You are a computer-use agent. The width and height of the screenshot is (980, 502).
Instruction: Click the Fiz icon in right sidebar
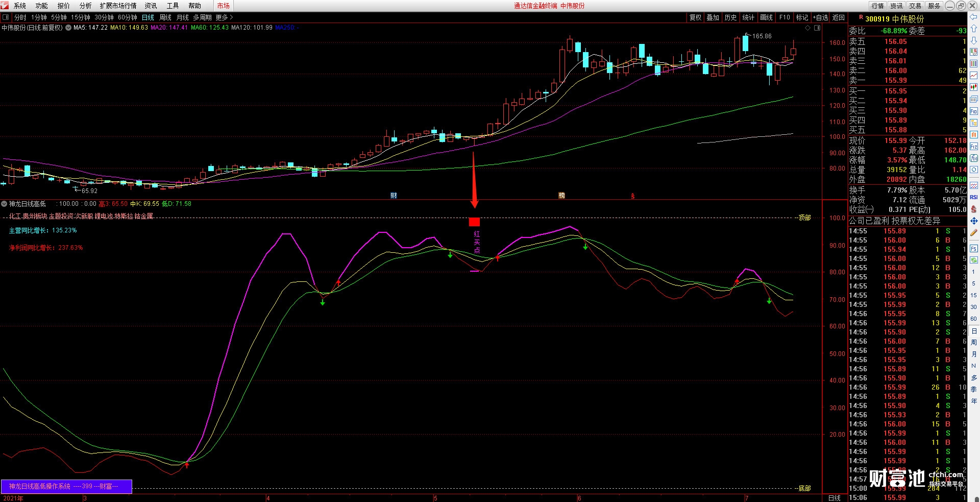coord(974,147)
